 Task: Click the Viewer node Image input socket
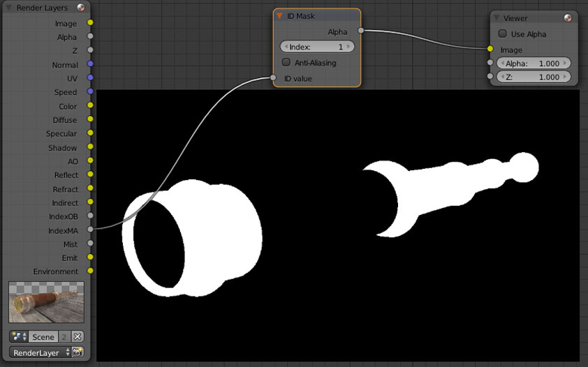point(490,49)
